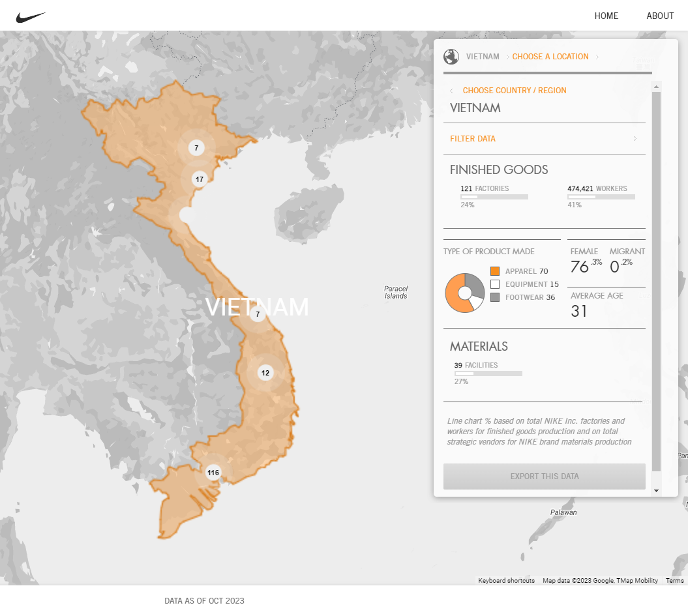
Task: Click the back chevron before CHOOSE COUNTRY / REGION
Action: 451,91
